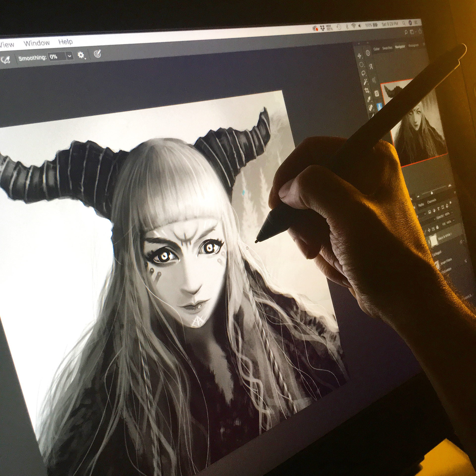This screenshot has width=476, height=476.
Task: Select the Elliptical Marquee tool
Action: tap(361, 64)
